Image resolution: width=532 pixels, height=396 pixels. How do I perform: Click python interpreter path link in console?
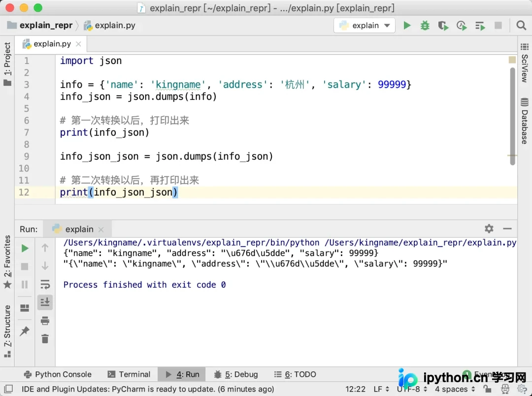point(191,243)
